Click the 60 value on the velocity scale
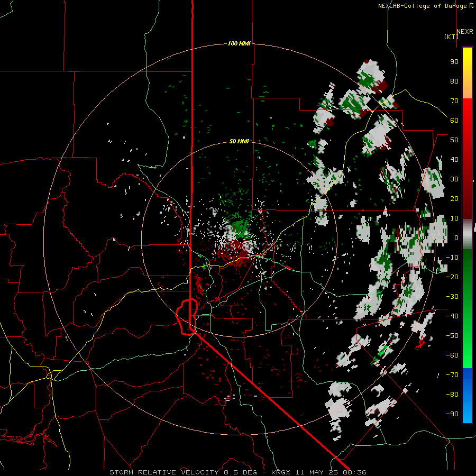The height and width of the screenshot is (476, 476). (454, 121)
